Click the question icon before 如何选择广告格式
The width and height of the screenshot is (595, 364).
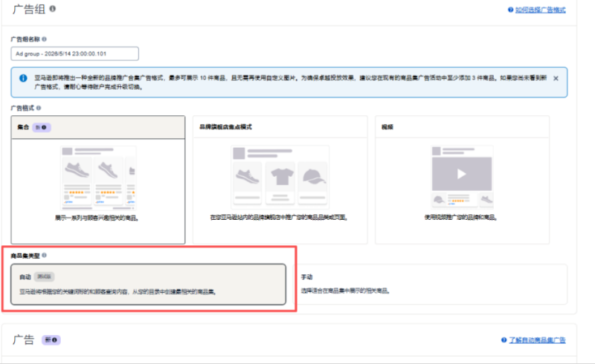511,10
